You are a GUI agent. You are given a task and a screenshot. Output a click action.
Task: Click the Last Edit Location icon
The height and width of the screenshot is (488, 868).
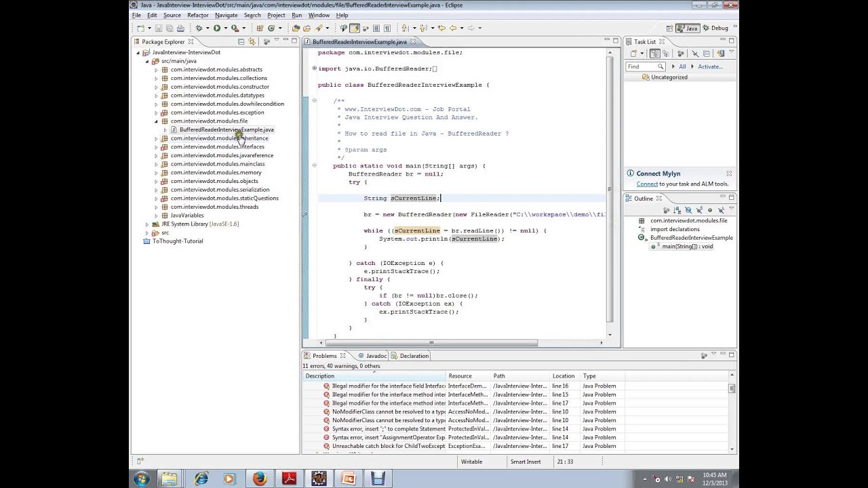click(x=441, y=28)
